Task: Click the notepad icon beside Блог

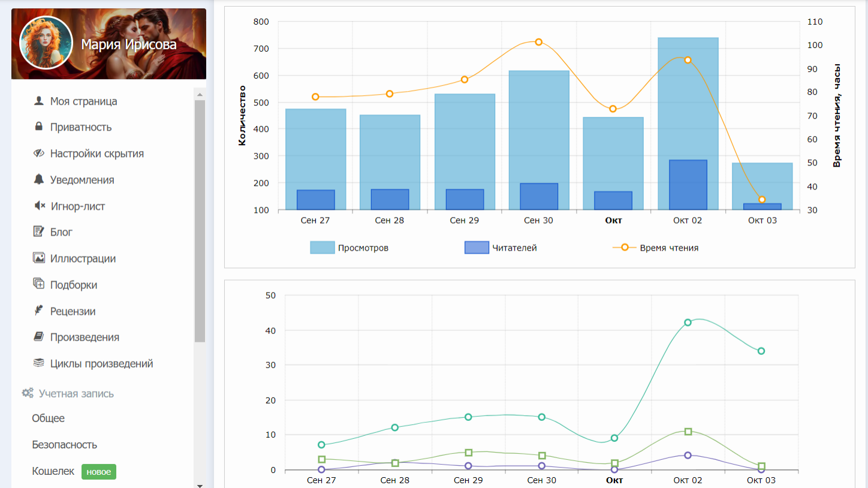Action: [39, 231]
